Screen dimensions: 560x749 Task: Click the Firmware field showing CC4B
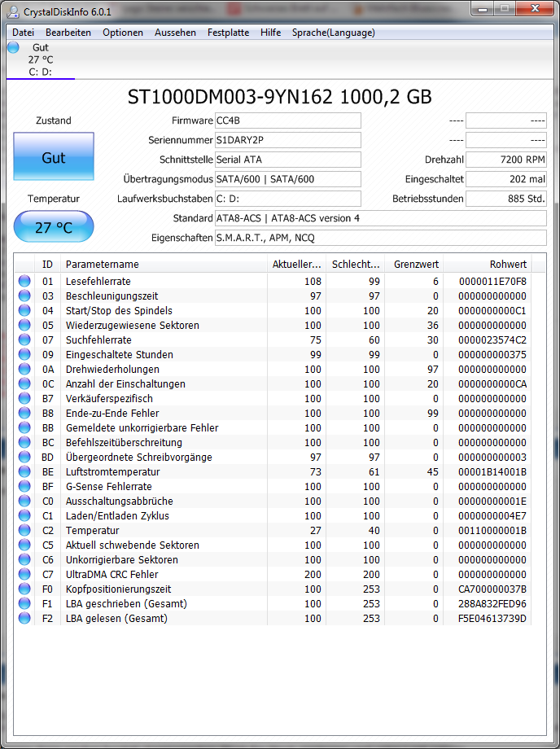tap(288, 120)
